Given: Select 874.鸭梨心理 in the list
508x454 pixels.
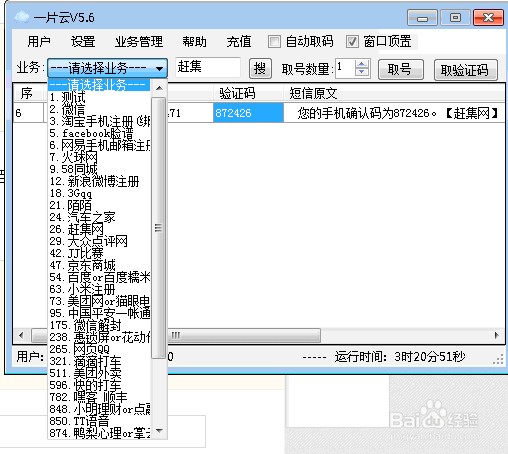Looking at the screenshot, I should 99,433.
